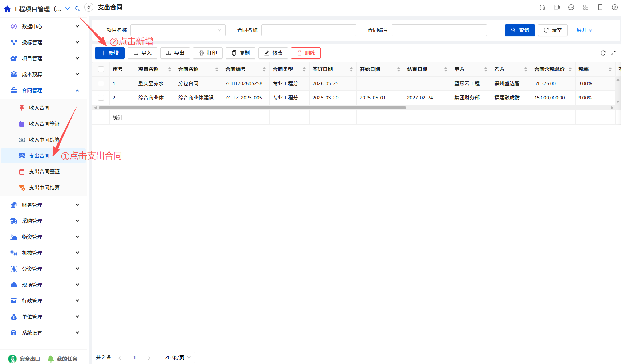Expand the 财务管理 menu chevron

click(77, 205)
